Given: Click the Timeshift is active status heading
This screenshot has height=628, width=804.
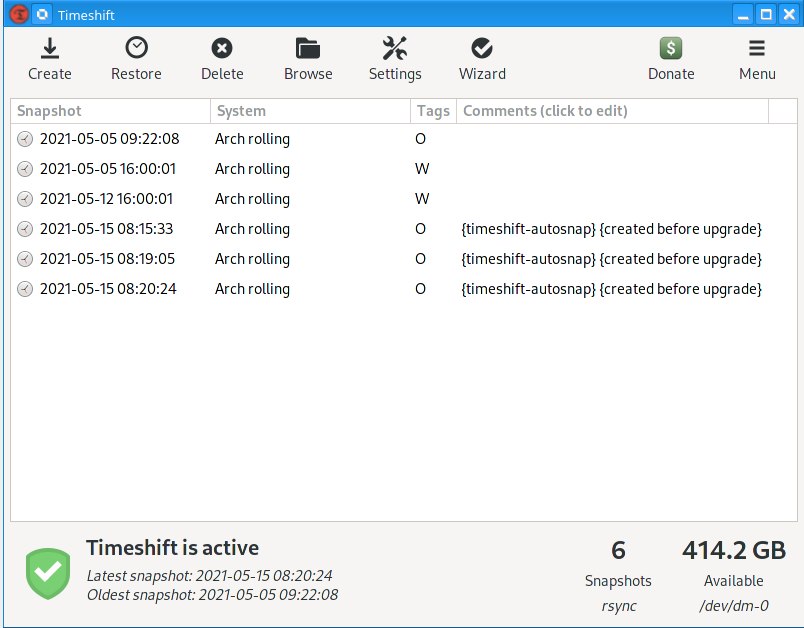Looking at the screenshot, I should click(x=172, y=548).
